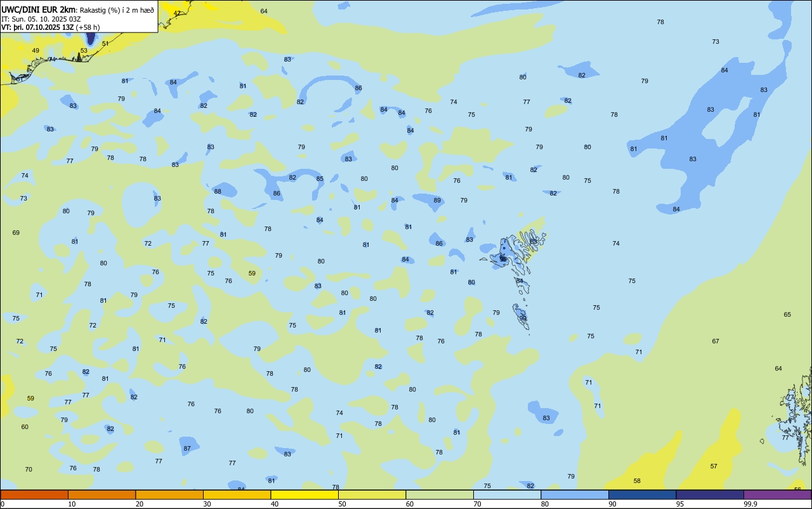Select the 80–90 medium blue legend swatch
The image size is (812, 509).
pos(575,494)
